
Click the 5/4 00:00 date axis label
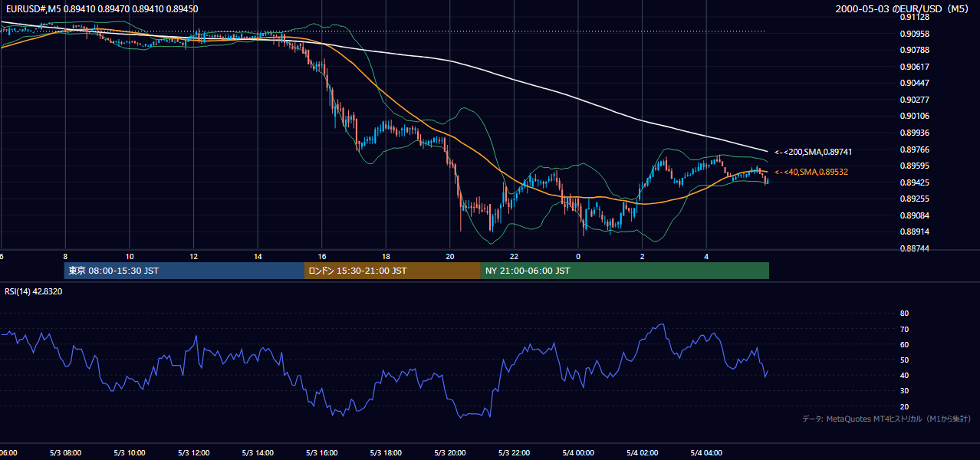coord(578,453)
